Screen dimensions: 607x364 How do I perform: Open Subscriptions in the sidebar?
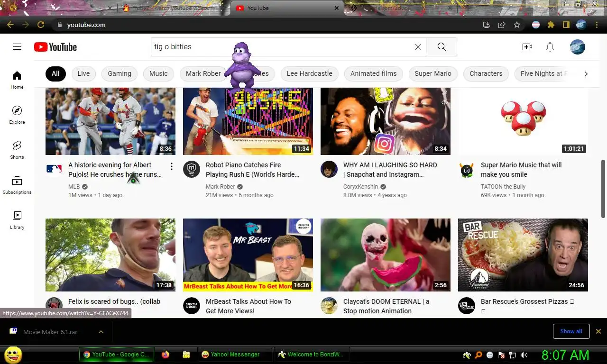[17, 185]
